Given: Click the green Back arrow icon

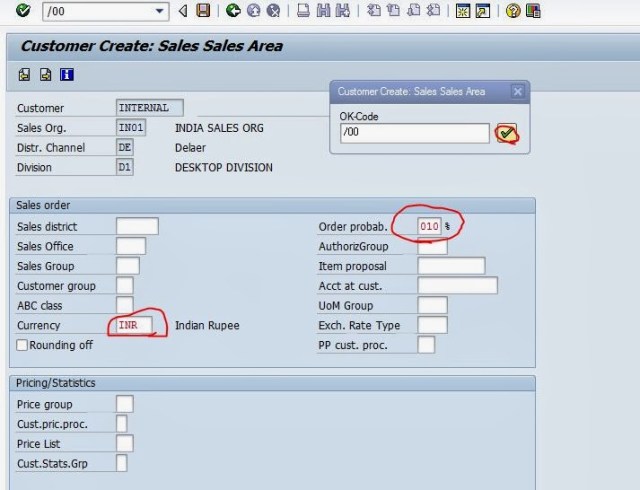Looking at the screenshot, I should pyautogui.click(x=233, y=10).
